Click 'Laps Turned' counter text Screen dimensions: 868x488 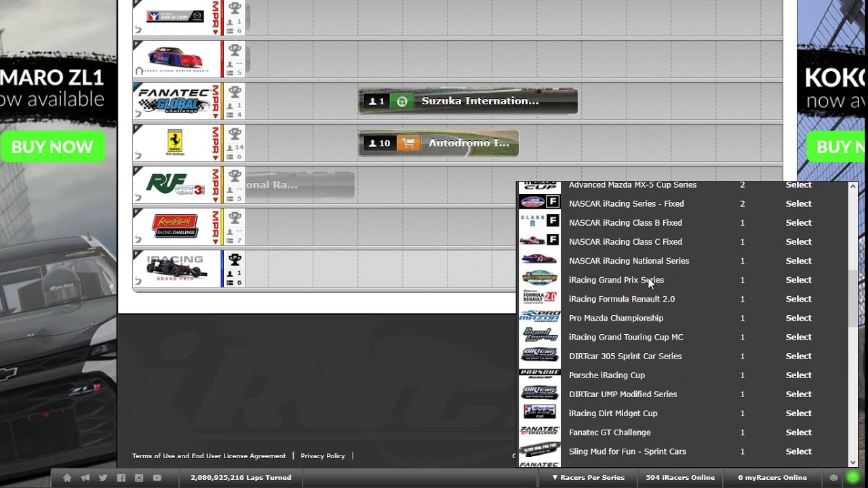click(241, 478)
